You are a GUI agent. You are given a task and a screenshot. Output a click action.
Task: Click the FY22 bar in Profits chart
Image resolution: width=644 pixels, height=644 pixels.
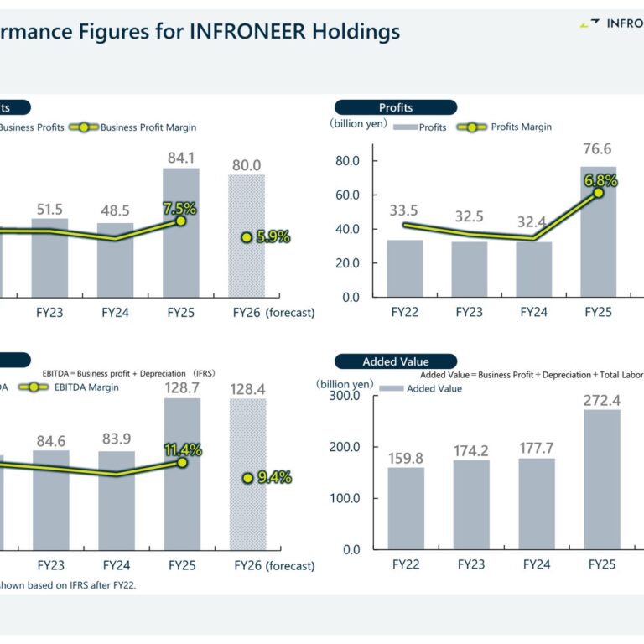click(405, 268)
